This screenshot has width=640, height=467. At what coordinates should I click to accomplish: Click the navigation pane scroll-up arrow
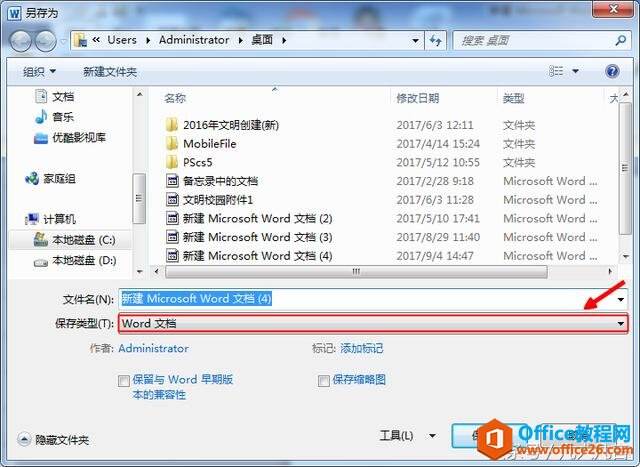click(x=140, y=95)
